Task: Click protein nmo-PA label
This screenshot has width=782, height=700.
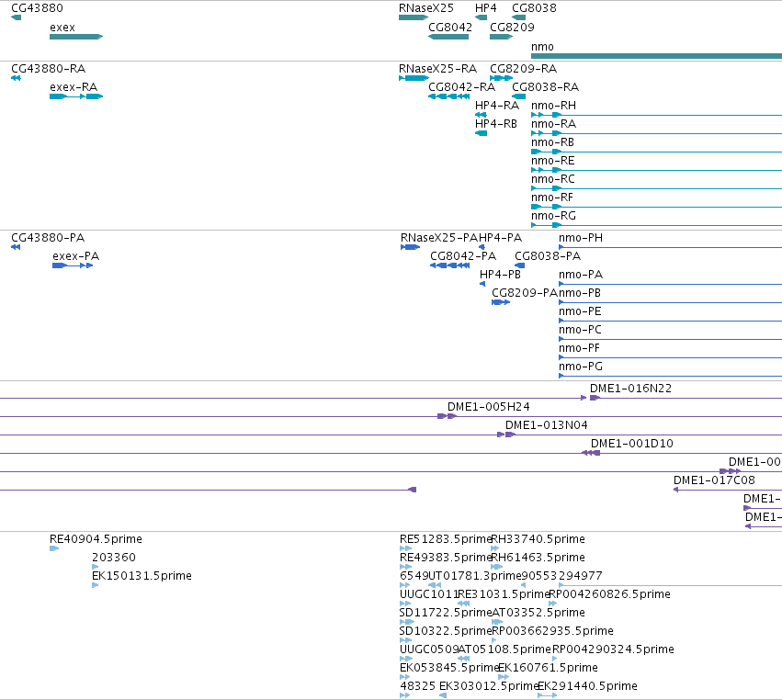Action: (x=581, y=275)
